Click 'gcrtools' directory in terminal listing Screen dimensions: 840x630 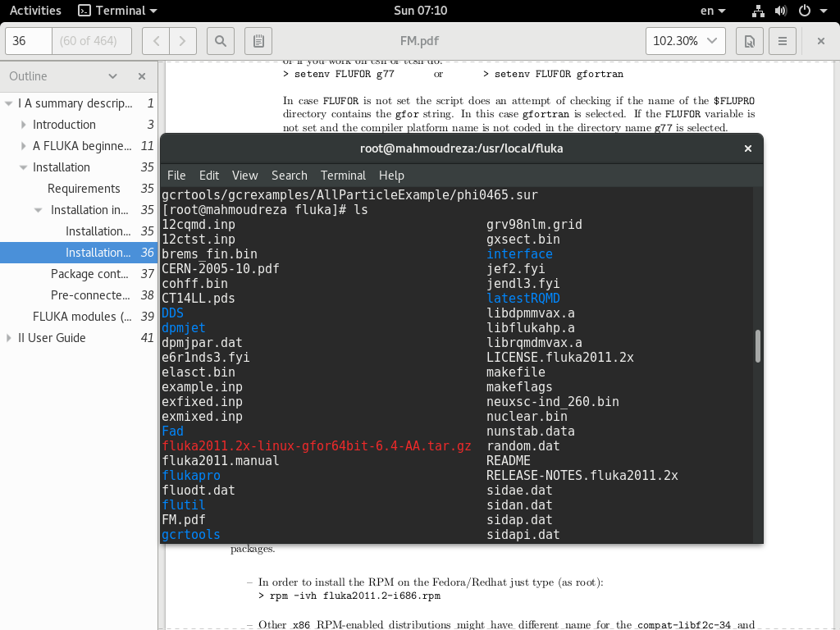tap(190, 535)
